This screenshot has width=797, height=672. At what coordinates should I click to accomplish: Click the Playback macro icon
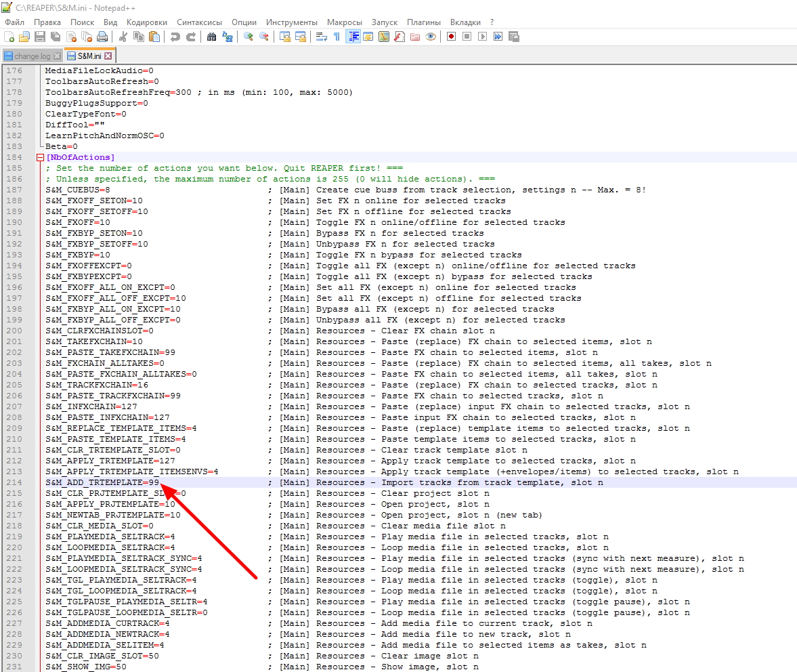click(x=482, y=37)
